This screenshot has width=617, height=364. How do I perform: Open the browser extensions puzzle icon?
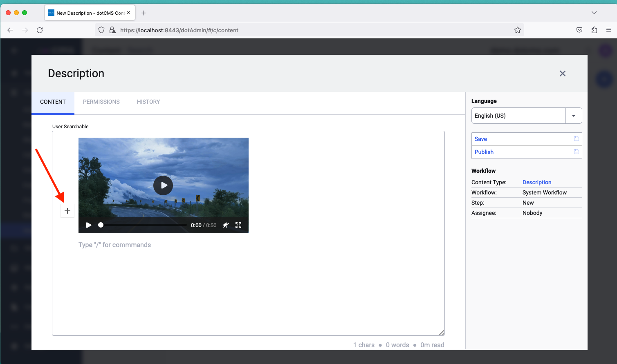[594, 30]
